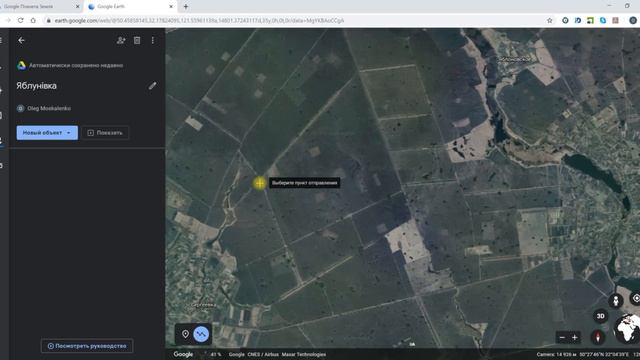Viewport: 640px width, 360px height.
Task: Share project using add-person icon
Action: [x=121, y=40]
